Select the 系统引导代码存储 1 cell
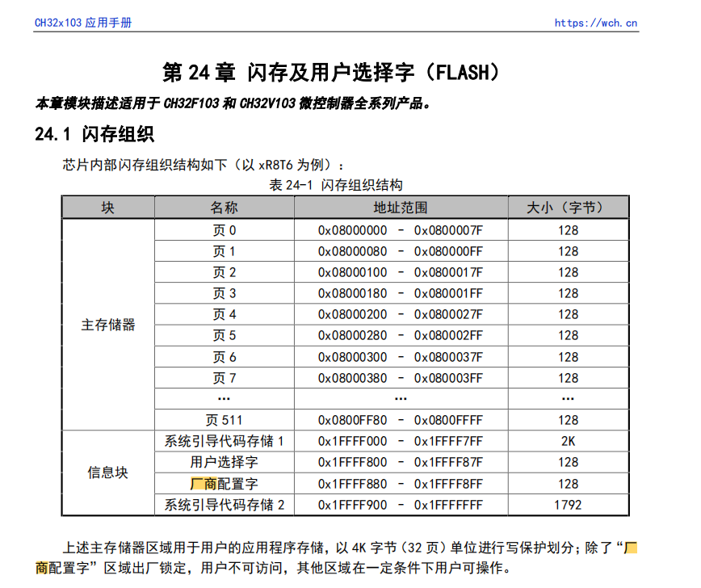This screenshot has width=701, height=588. [225, 441]
